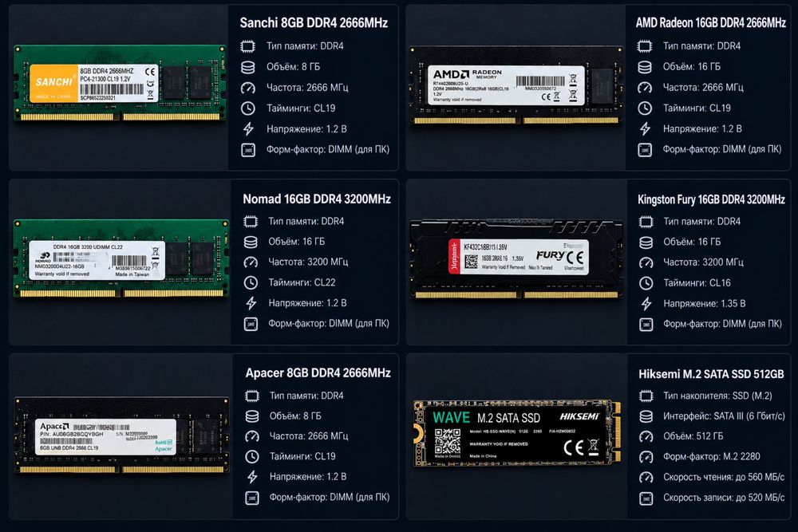The width and height of the screenshot is (798, 532).
Task: Click 'Тип накопителя: SSD (M.2)' text
Action: coord(717,396)
